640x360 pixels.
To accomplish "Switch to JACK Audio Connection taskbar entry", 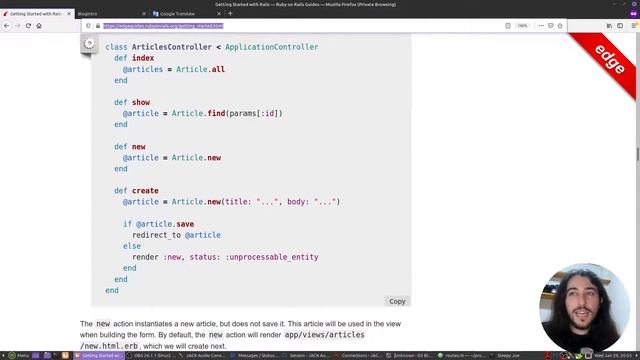I will click(x=203, y=356).
